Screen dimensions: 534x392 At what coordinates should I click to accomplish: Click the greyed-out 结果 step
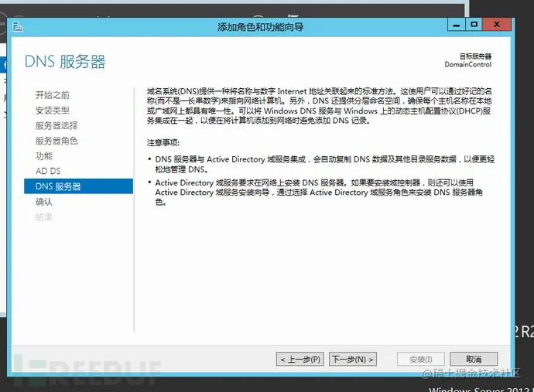pyautogui.click(x=44, y=217)
